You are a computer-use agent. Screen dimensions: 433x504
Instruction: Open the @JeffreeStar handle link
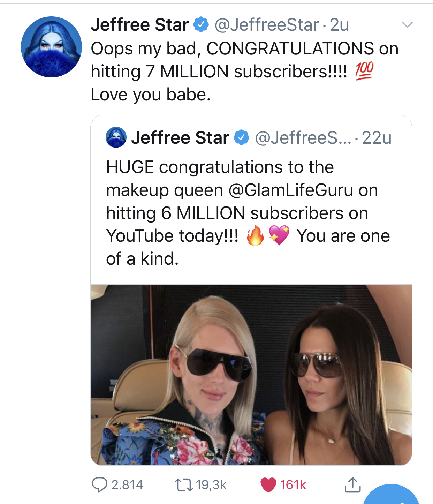click(267, 25)
